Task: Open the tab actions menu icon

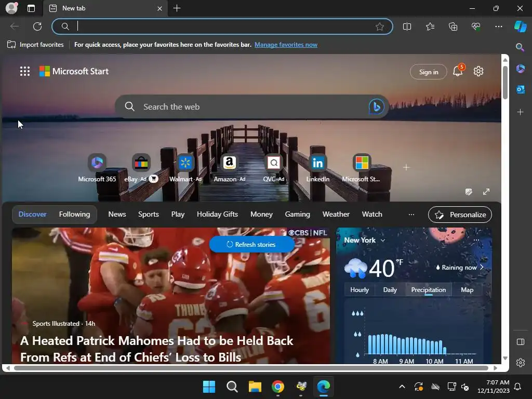Action: click(x=31, y=8)
